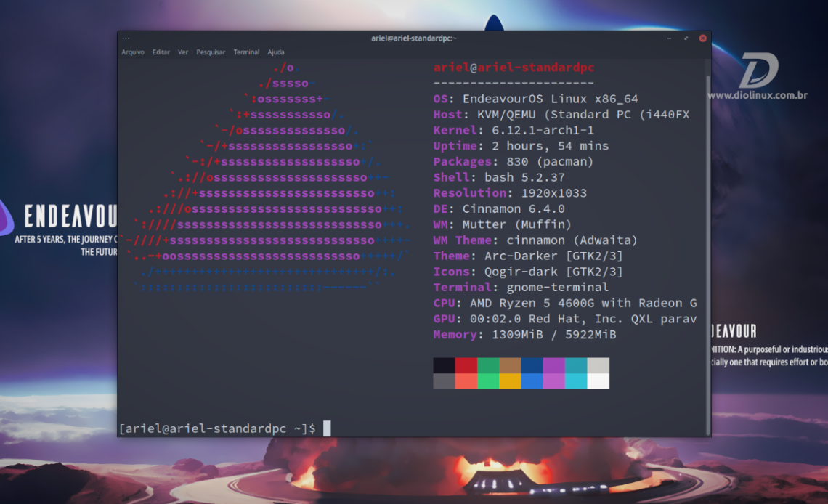This screenshot has height=504, width=828.
Task: Click the 'OS: EndeavourOS Linux x86_64' line
Action: tap(535, 99)
